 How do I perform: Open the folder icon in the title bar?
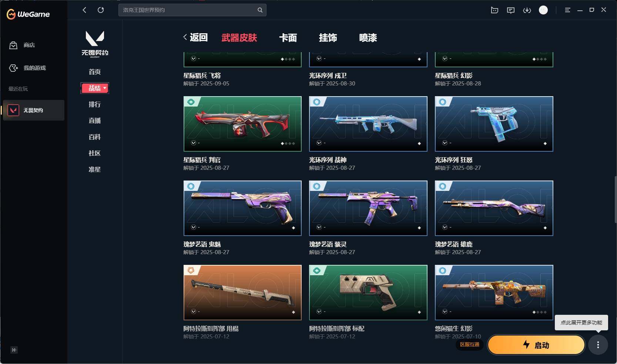[494, 10]
